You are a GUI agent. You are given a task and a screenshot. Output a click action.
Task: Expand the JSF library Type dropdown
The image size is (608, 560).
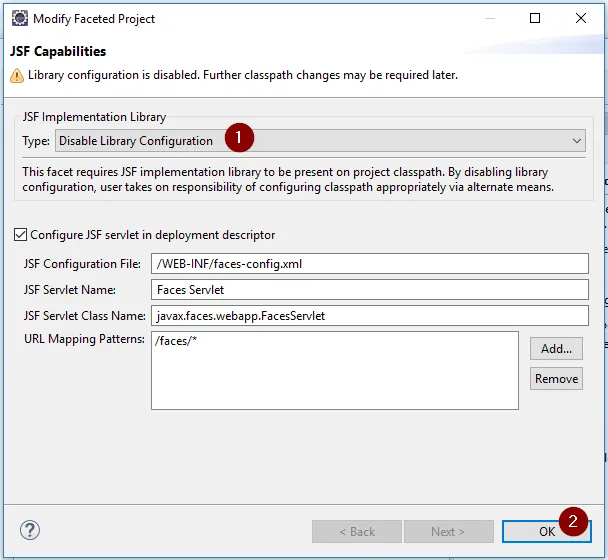tap(576, 141)
